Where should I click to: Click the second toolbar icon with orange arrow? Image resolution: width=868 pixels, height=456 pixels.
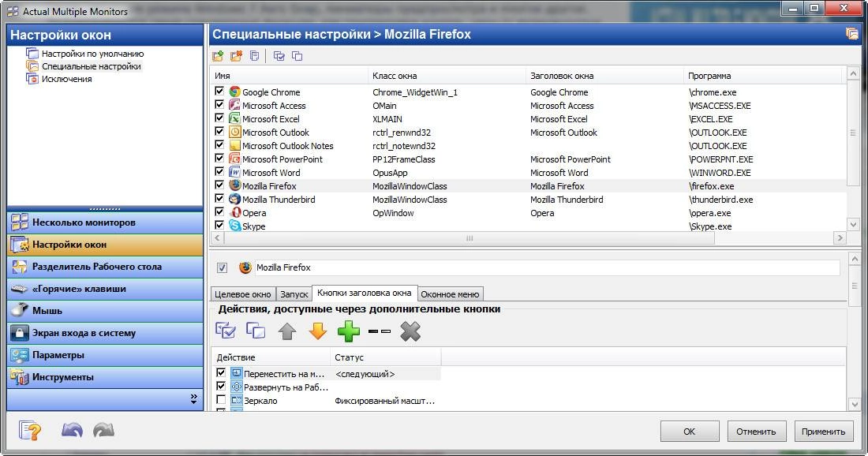pos(237,56)
